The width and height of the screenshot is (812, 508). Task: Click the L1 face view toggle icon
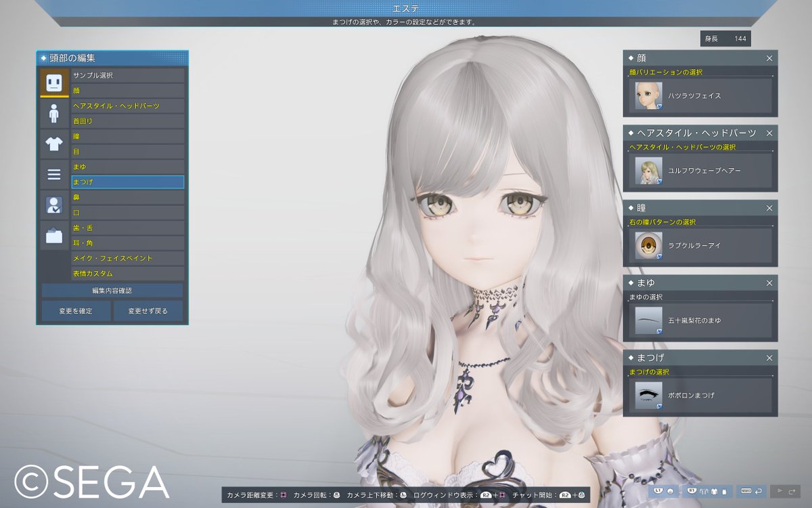coord(664,490)
